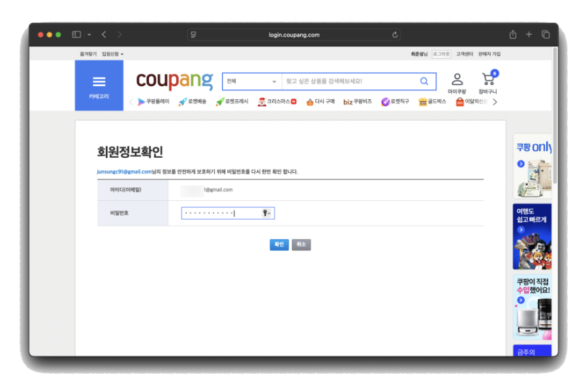Toggle the Safari sidebar

[76, 35]
